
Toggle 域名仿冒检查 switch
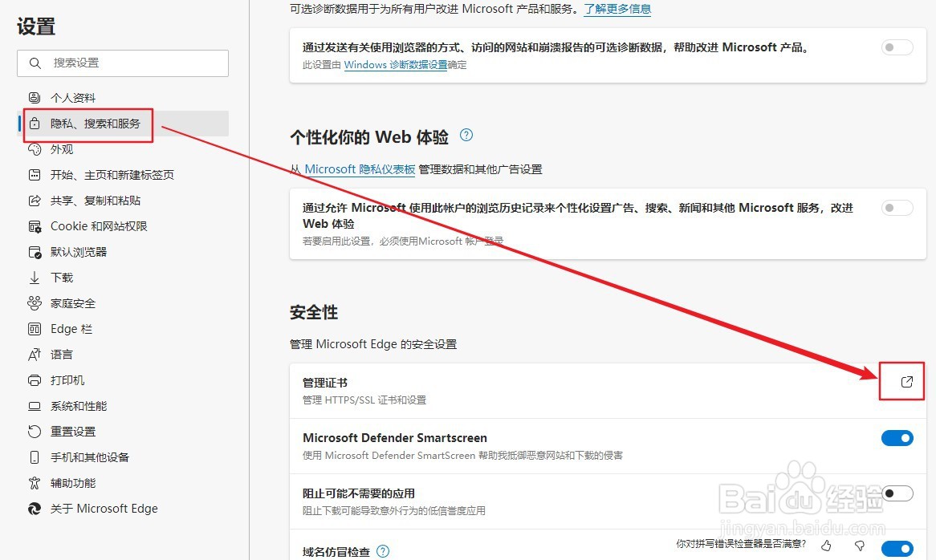click(897, 549)
